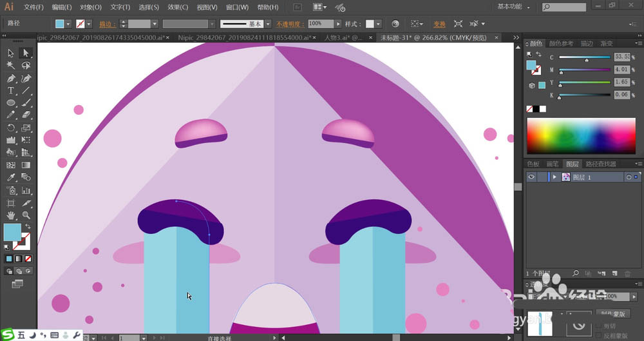Select the Zoom tool
The width and height of the screenshot is (644, 341).
coord(26,215)
